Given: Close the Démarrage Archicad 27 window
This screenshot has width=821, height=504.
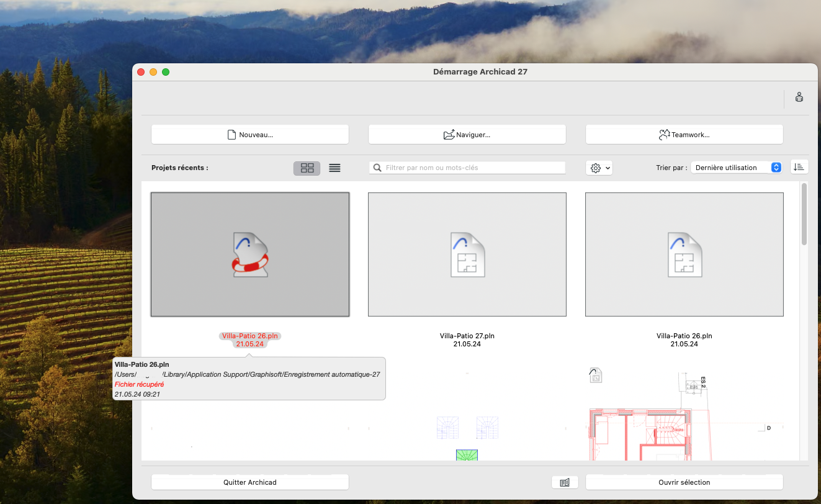Looking at the screenshot, I should [x=141, y=72].
